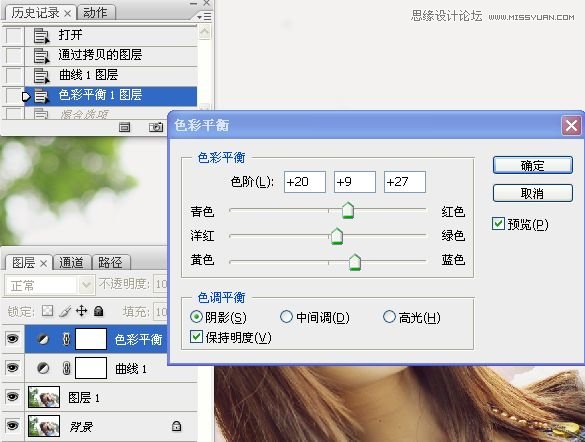Click the 曲线 1 图层 history state icon
Viewport: 585px width, 442px height.
click(x=41, y=76)
